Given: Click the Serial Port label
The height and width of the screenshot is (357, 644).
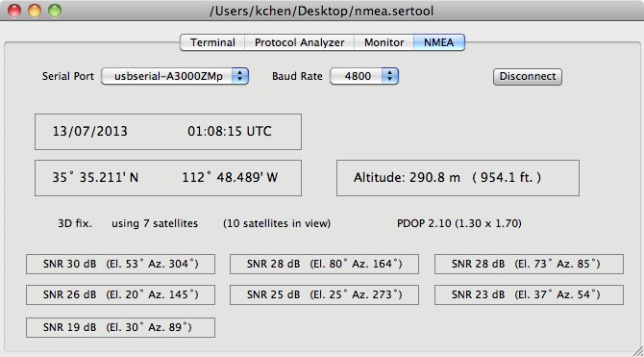Looking at the screenshot, I should (x=68, y=76).
